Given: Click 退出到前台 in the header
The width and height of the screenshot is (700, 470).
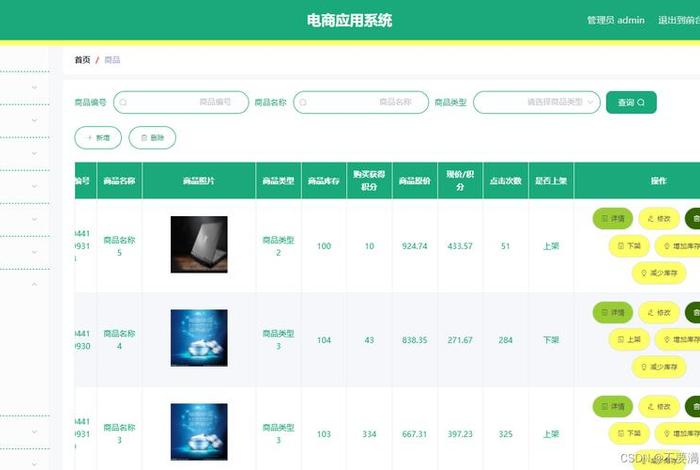Looking at the screenshot, I should pyautogui.click(x=679, y=20).
